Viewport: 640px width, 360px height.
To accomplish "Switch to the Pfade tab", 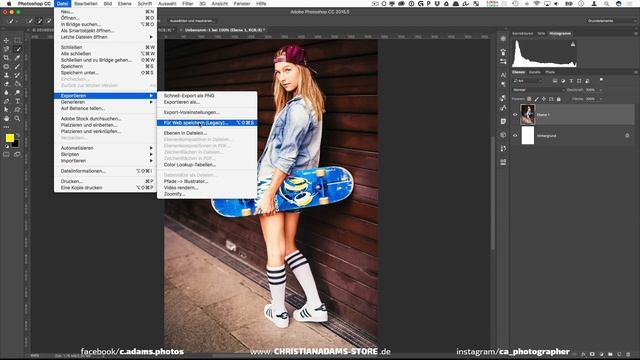I will click(550, 72).
